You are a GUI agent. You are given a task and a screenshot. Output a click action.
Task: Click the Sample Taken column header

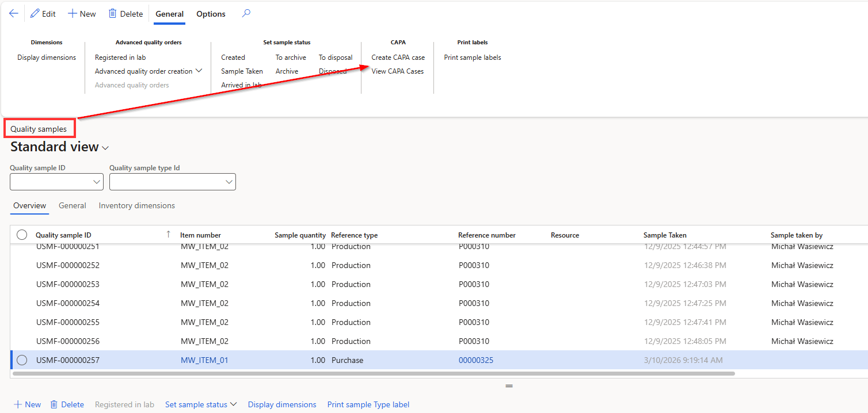(665, 235)
